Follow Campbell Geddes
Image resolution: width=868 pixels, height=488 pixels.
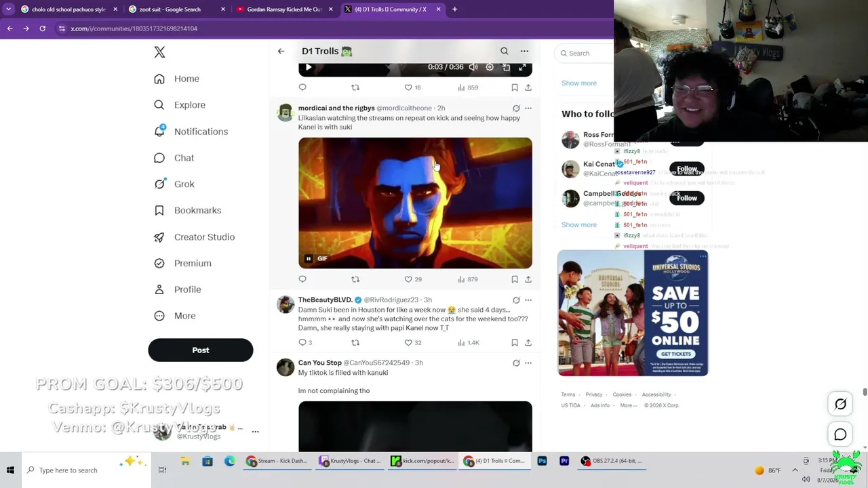coord(687,198)
